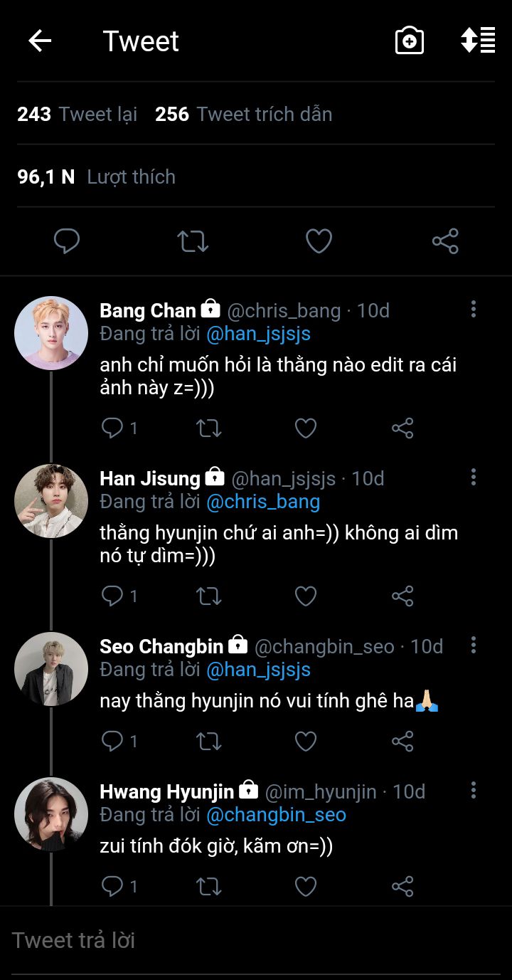The width and height of the screenshot is (512, 980).
Task: Open the sort replies icon
Action: pos(478,41)
